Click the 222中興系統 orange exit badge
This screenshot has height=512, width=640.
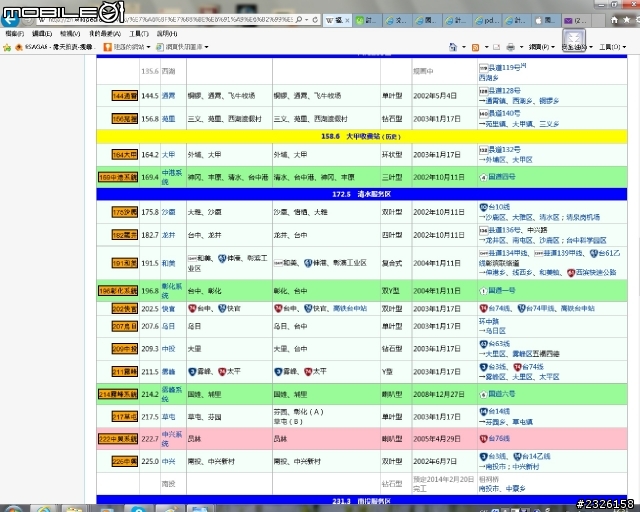[x=118, y=439]
